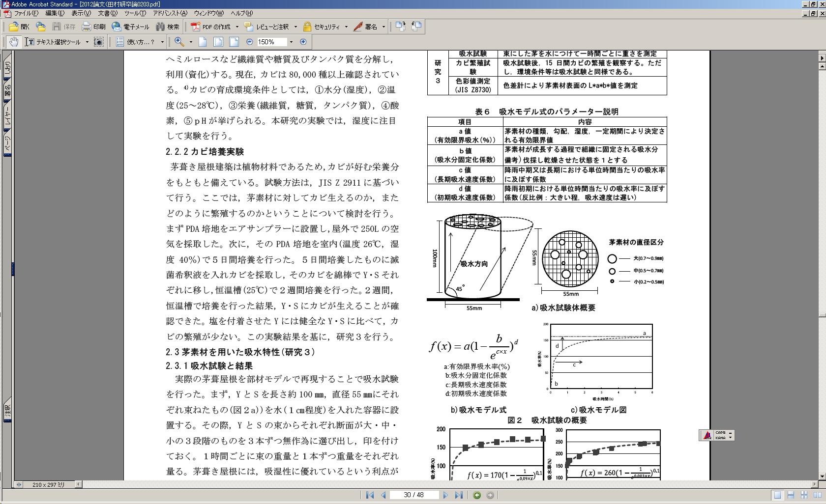Go to the first page
Image resolution: width=826 pixels, height=504 pixels.
pos(370,495)
